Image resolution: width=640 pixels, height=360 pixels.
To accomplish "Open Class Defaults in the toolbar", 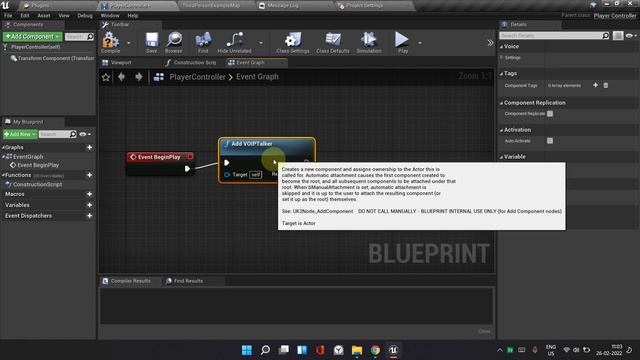I will point(333,42).
